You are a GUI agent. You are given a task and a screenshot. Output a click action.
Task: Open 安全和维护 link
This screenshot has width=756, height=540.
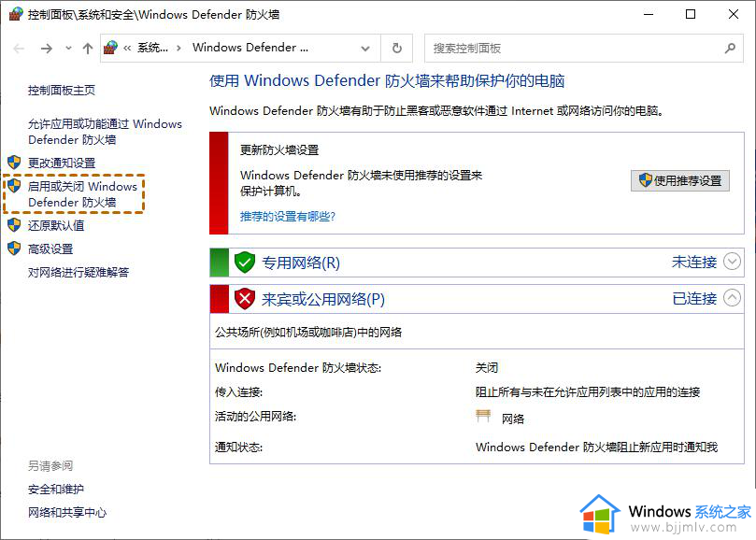(x=56, y=489)
